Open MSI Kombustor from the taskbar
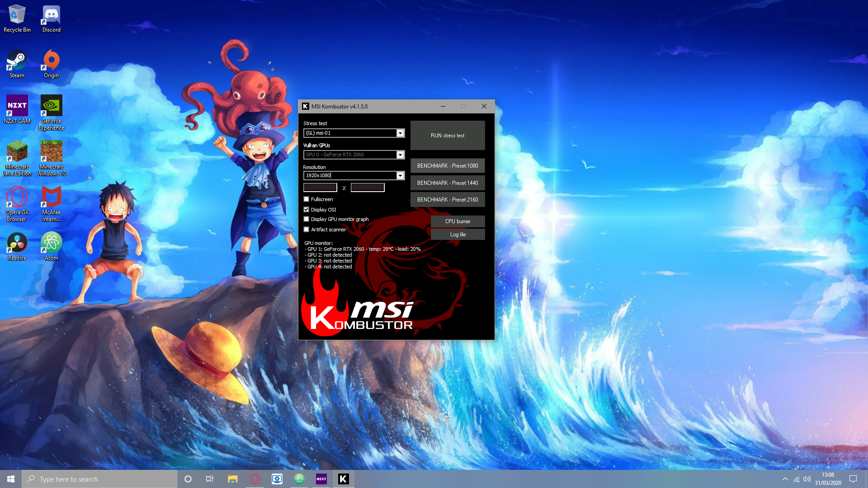868x488 pixels. point(343,479)
